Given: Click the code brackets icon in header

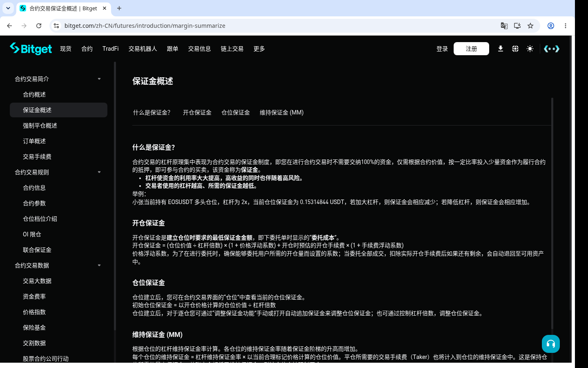Looking at the screenshot, I should point(552,49).
